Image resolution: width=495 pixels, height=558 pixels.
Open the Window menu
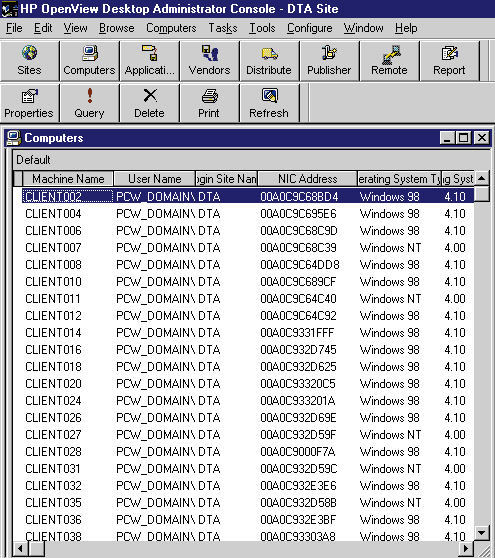click(364, 28)
